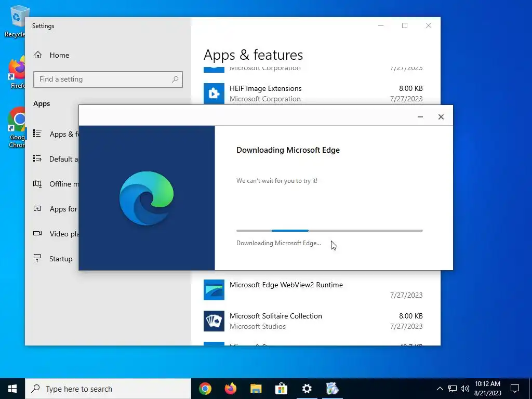532x399 pixels.
Task: Open the notification action center
Action: 515,389
